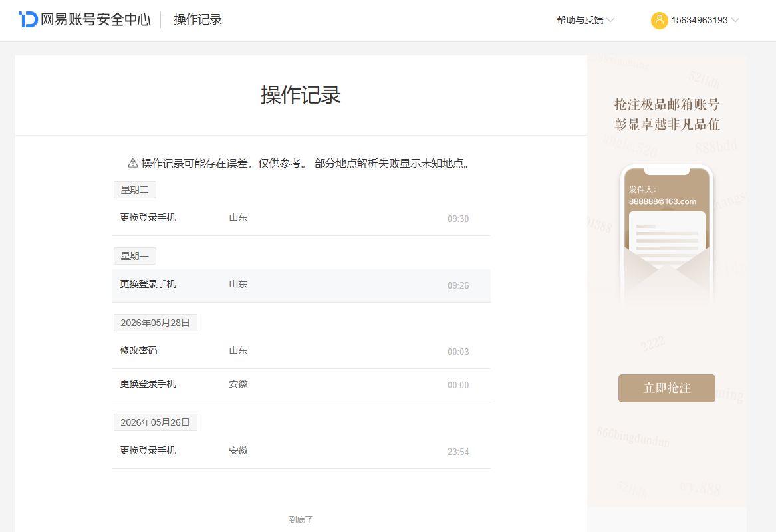Click the large 操作记录 page heading
The width and height of the screenshot is (776, 532).
pyautogui.click(x=301, y=95)
